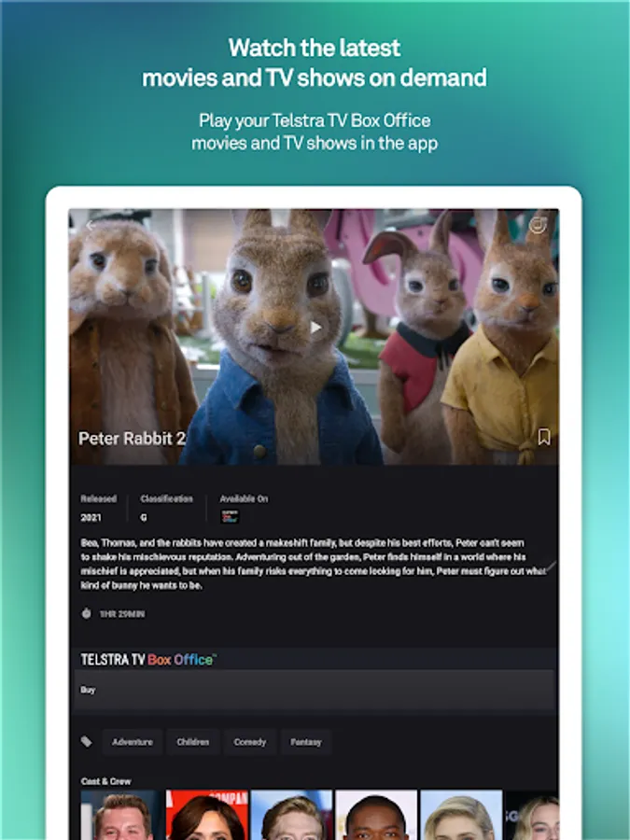The height and width of the screenshot is (840, 630).
Task: Open the second cast photo with red background
Action: [x=207, y=815]
